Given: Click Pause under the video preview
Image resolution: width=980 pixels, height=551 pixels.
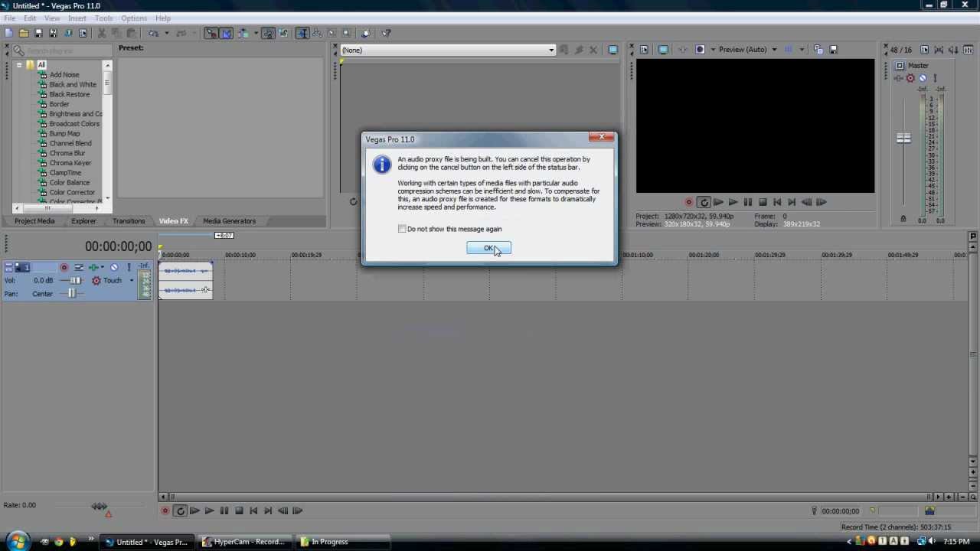Looking at the screenshot, I should [748, 202].
